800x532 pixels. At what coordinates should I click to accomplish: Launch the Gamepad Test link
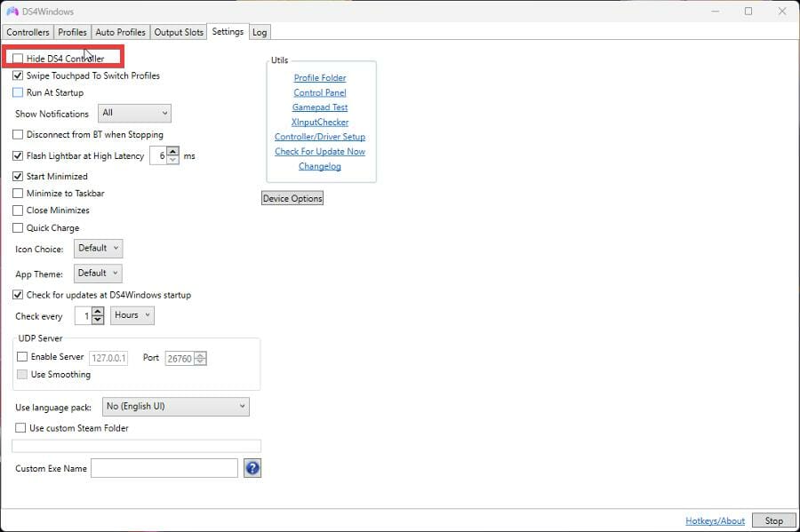pos(320,107)
